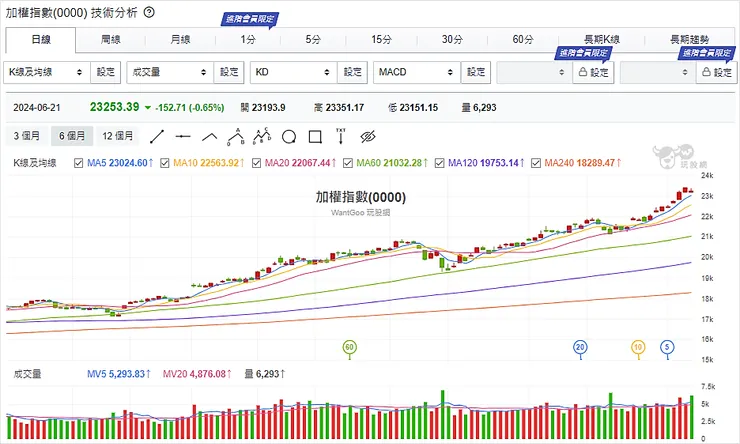
Task: Click the blue 5 marker pin
Action: (667, 348)
